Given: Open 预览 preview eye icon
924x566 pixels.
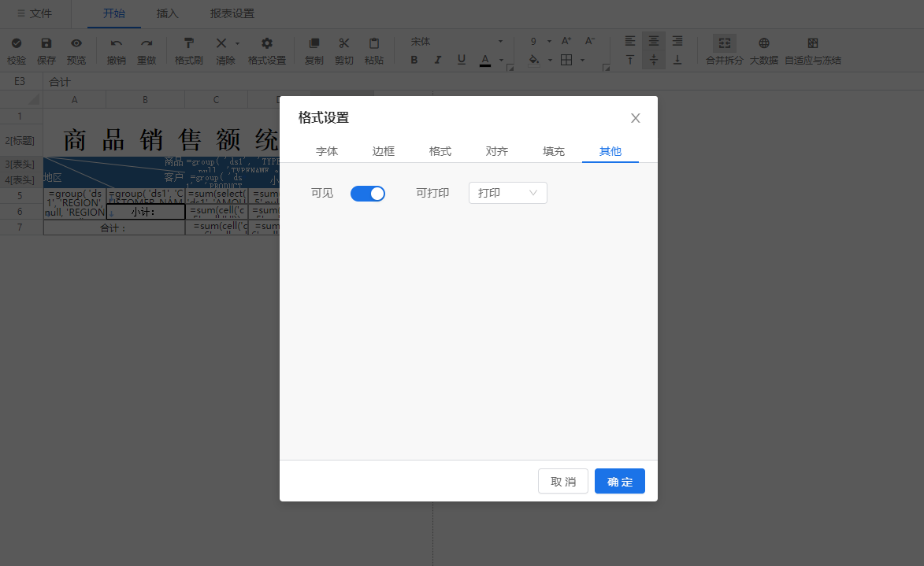Looking at the screenshot, I should coord(76,43).
